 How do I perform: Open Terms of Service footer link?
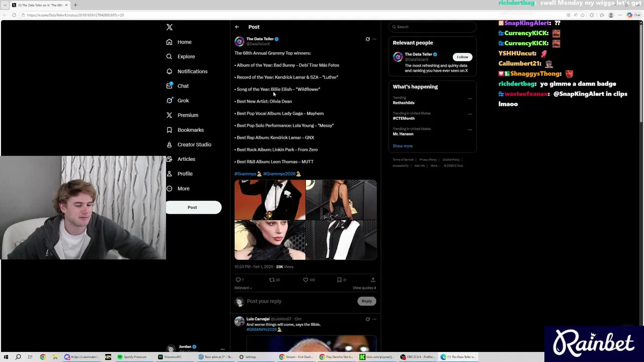click(403, 160)
